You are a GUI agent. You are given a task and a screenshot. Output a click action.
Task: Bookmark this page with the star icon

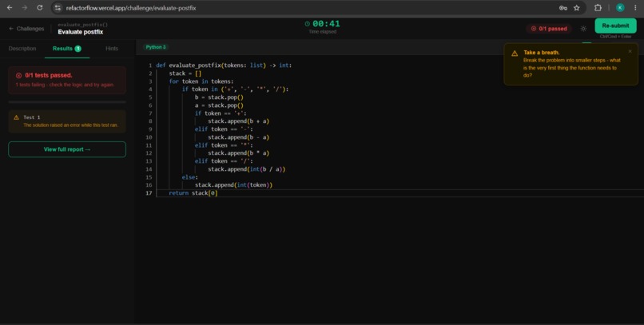click(577, 8)
